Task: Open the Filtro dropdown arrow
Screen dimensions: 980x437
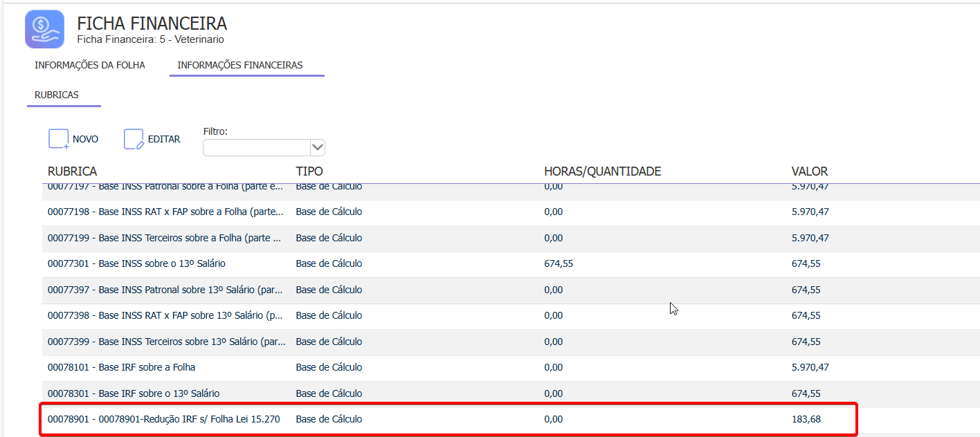Action: (x=318, y=147)
